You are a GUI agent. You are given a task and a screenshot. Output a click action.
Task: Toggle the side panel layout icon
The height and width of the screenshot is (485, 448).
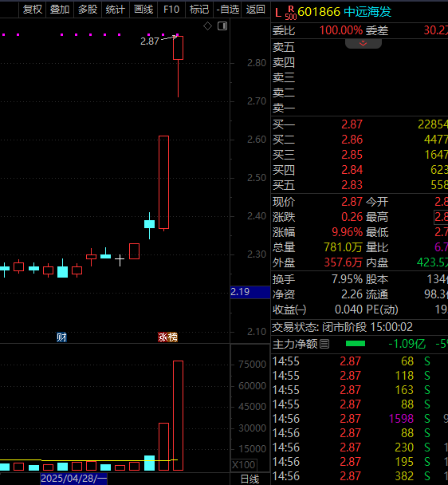[x=222, y=26]
